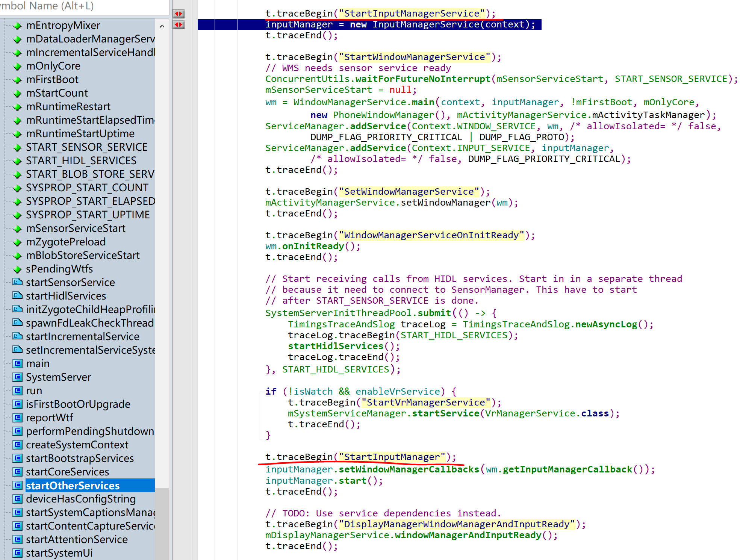The height and width of the screenshot is (560, 743).
Task: Click the startHidlServices call in code
Action: (x=336, y=346)
